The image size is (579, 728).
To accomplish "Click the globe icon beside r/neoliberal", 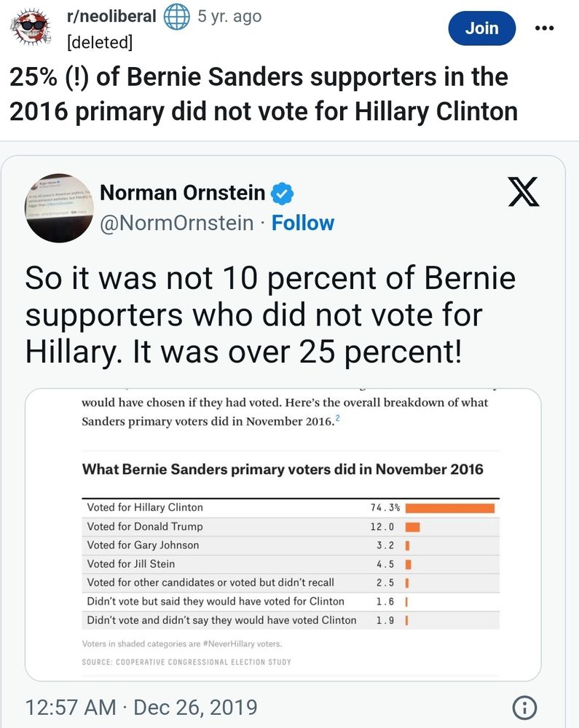I will click(176, 17).
